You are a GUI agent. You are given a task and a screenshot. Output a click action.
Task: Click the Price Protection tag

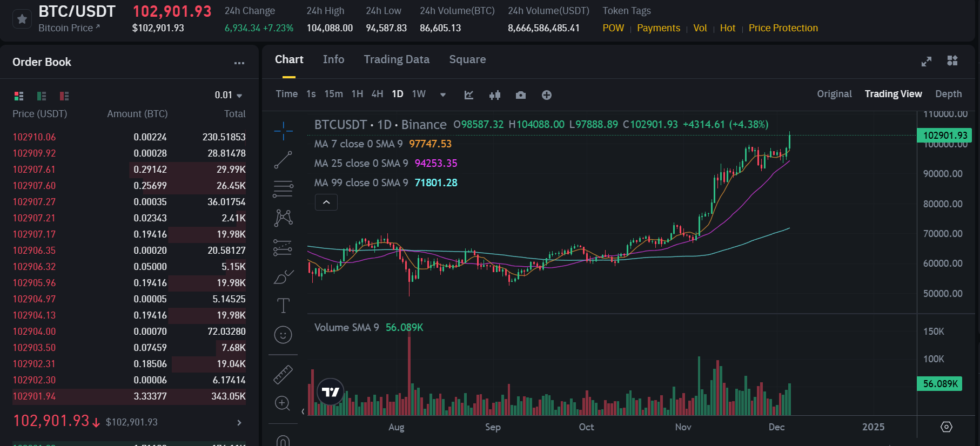783,28
